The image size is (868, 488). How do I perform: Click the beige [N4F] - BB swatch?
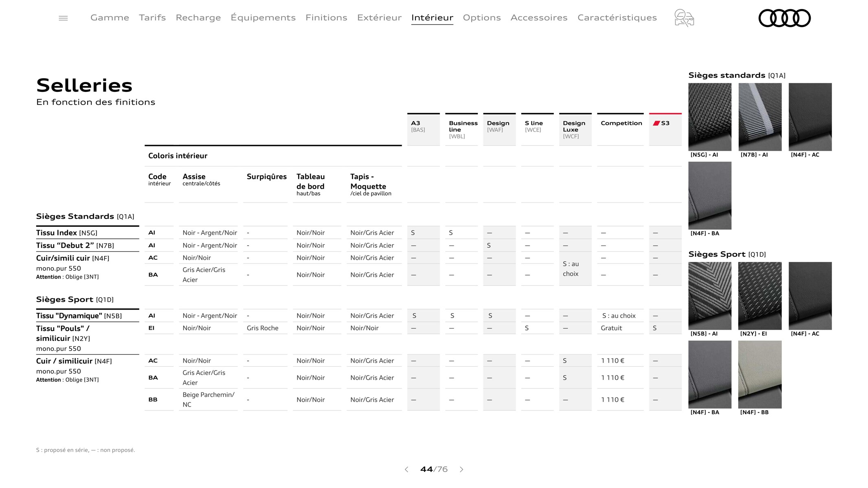pyautogui.click(x=760, y=375)
